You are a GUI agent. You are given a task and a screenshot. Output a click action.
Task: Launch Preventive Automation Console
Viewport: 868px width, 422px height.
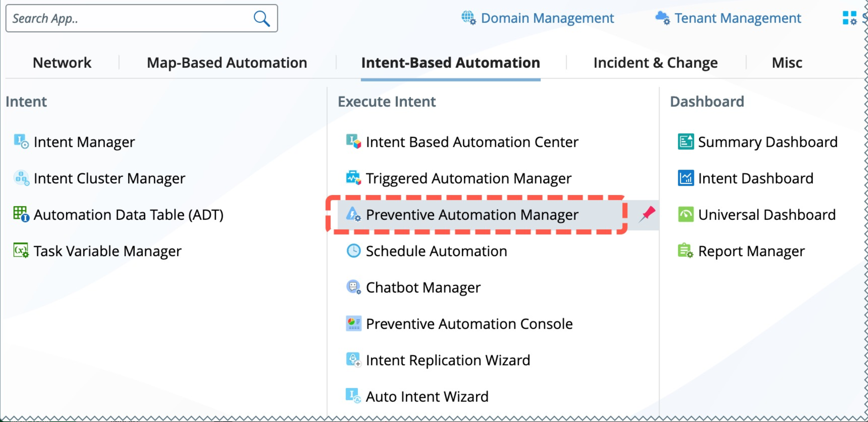pyautogui.click(x=469, y=323)
